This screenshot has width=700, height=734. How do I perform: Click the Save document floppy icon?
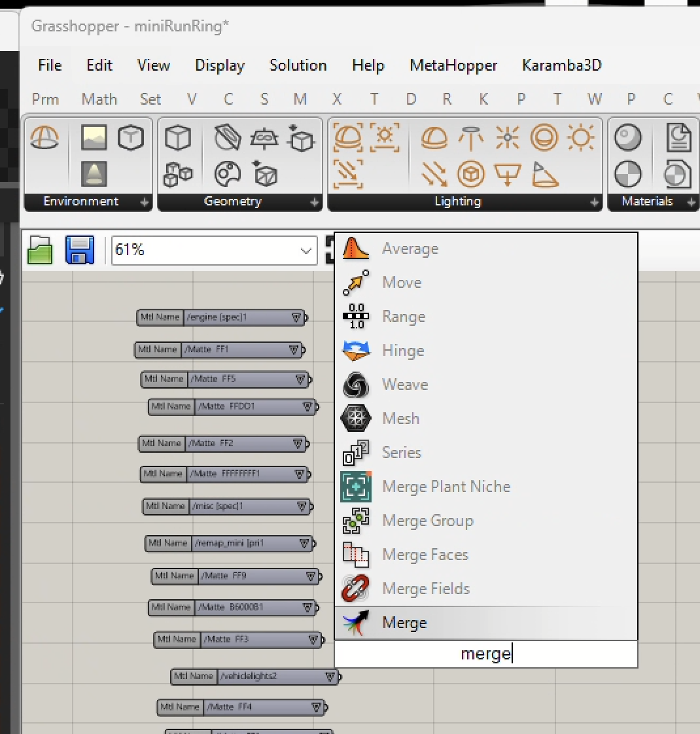80,250
